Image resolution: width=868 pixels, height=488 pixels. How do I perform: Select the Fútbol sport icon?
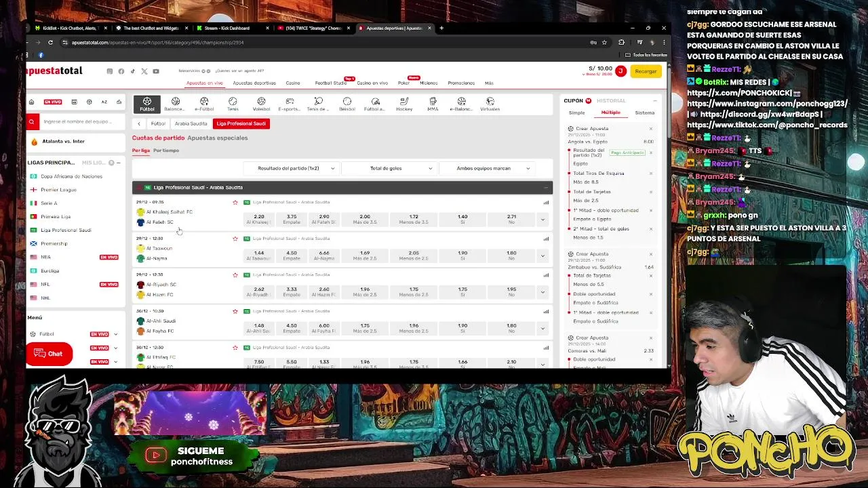click(x=147, y=104)
